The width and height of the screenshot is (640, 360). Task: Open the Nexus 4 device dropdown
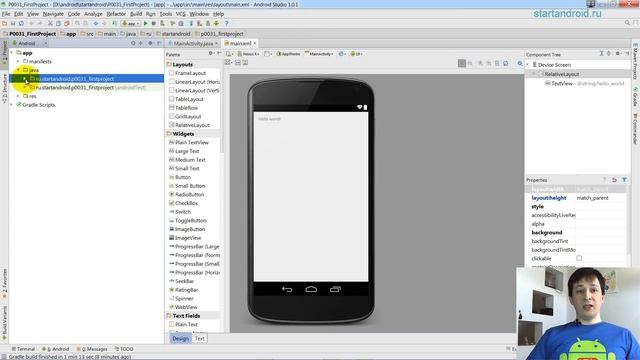click(x=248, y=53)
